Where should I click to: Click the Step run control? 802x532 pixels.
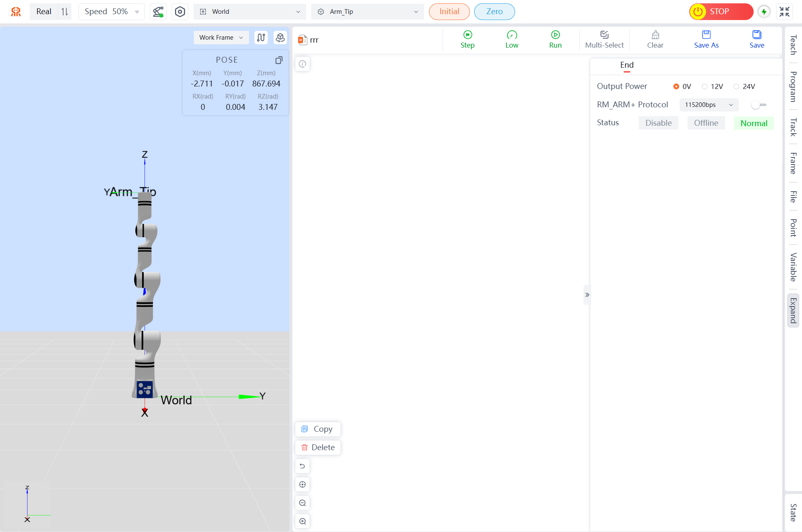pyautogui.click(x=467, y=40)
